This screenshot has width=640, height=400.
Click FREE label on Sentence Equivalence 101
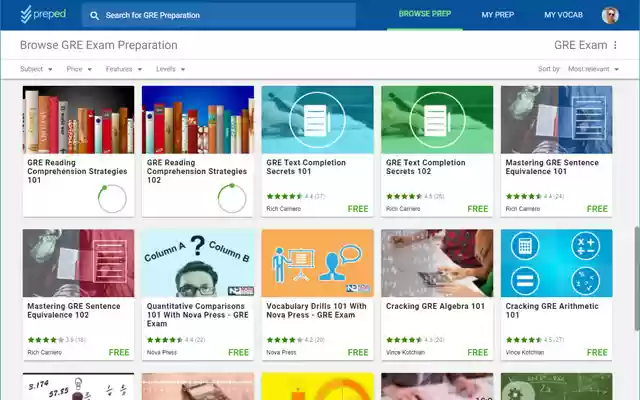coord(597,209)
